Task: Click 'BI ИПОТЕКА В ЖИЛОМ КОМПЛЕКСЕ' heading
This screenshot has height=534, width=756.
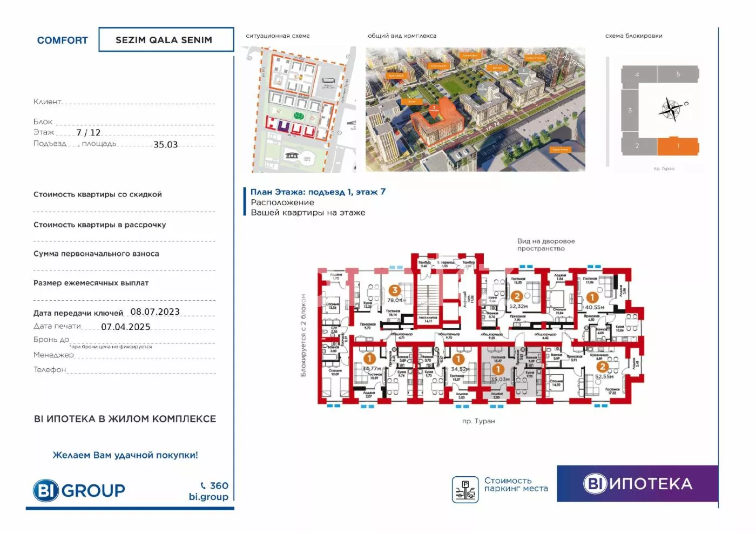Action: coord(125,419)
